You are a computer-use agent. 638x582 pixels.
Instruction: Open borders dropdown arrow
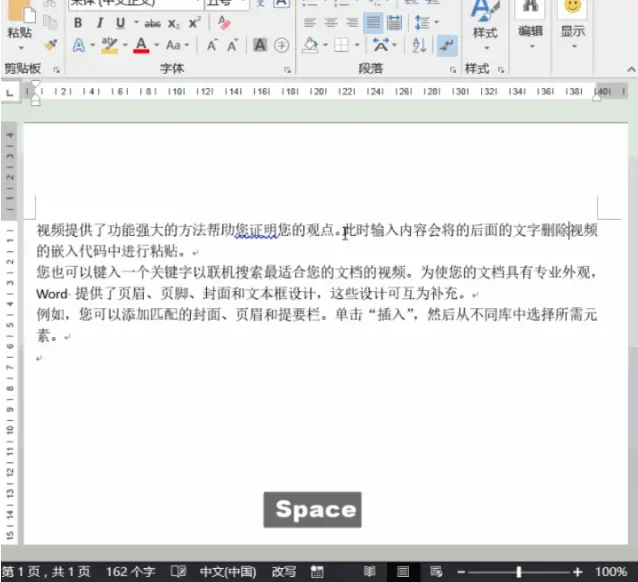pos(357,45)
